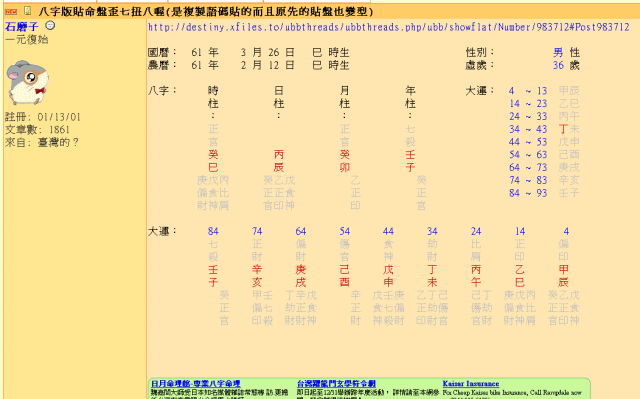Click the age value 36 歲
This screenshot has height=399, width=640.
coord(567,65)
